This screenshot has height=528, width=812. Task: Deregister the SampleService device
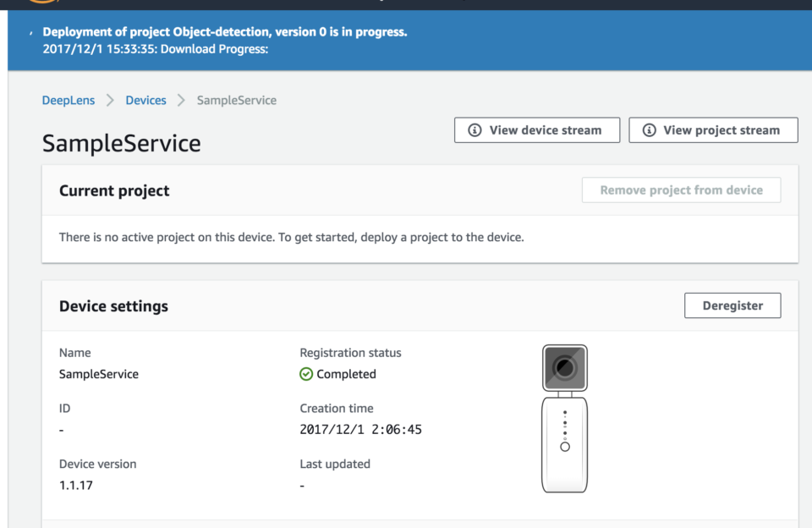pos(732,305)
